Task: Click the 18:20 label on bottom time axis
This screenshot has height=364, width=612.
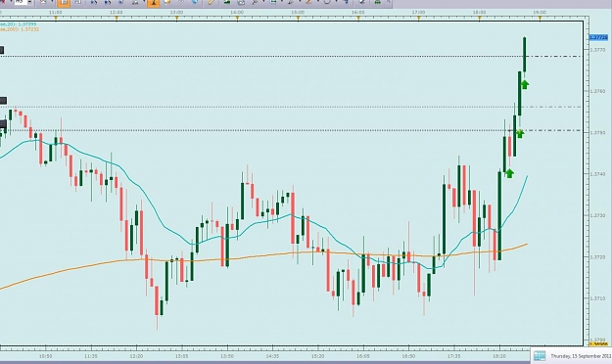Action: pos(499,356)
